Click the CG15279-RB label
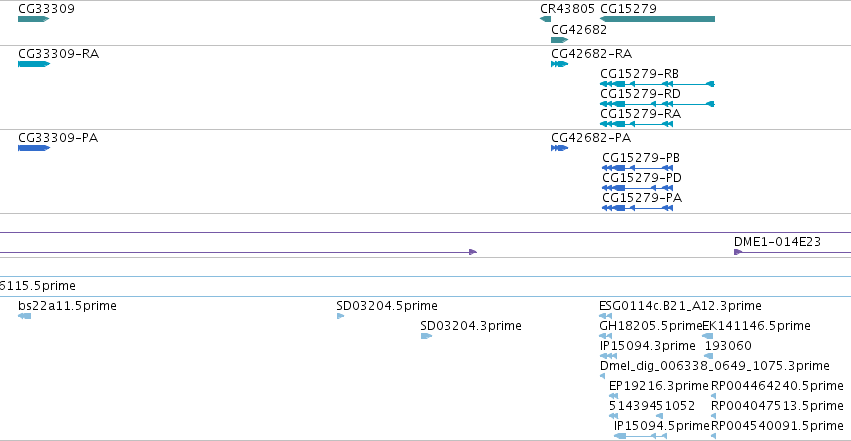Image resolution: width=851 pixels, height=441 pixels. [639, 74]
